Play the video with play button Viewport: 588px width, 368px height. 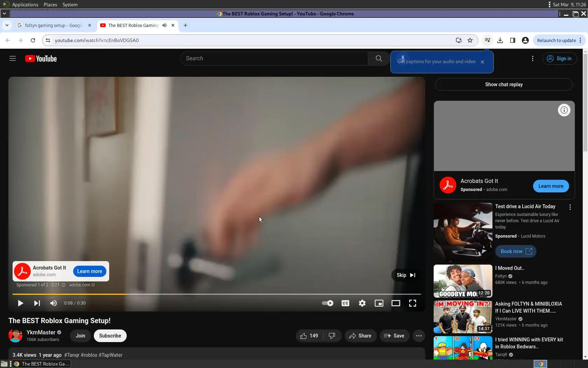(x=20, y=303)
